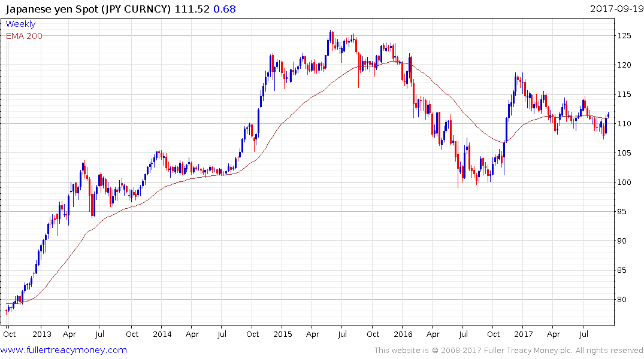Click the chart date 2017-09-19

tap(616, 8)
